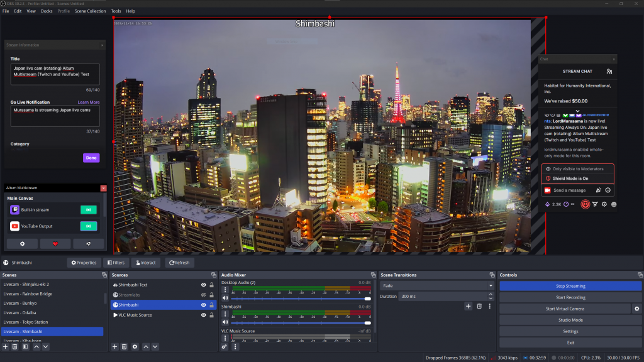Delete the selected source with trash icon

pos(125,346)
